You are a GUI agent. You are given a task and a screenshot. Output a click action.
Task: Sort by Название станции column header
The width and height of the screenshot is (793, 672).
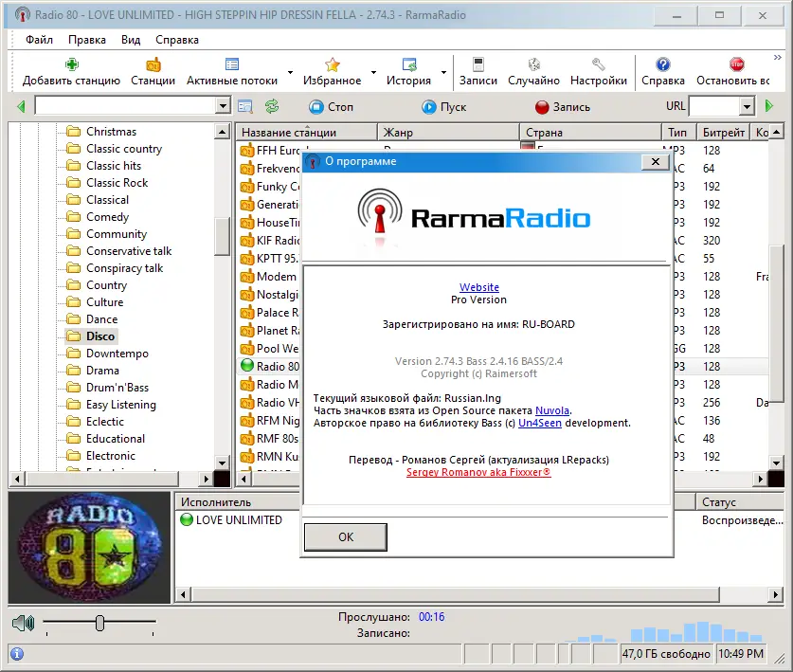coord(306,132)
